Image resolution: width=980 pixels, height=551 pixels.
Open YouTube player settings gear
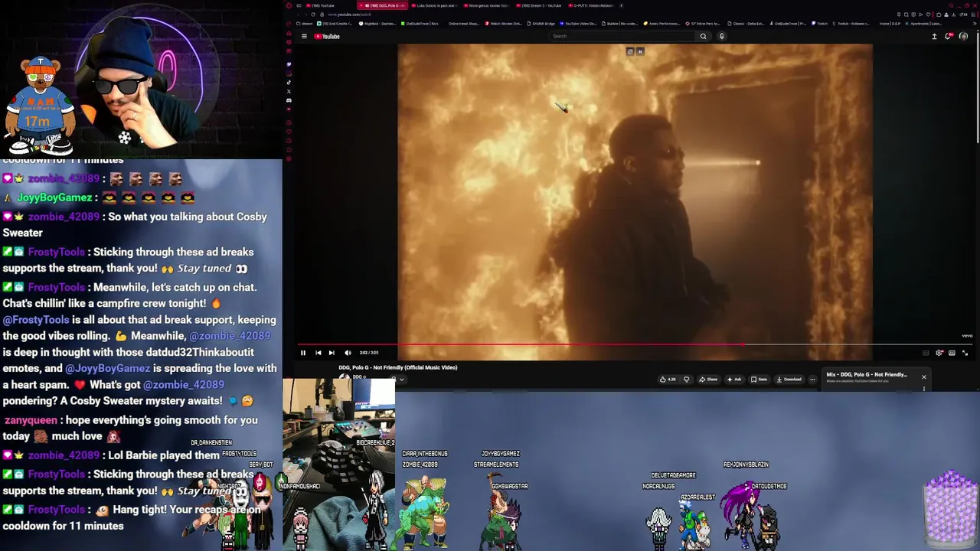pos(939,353)
